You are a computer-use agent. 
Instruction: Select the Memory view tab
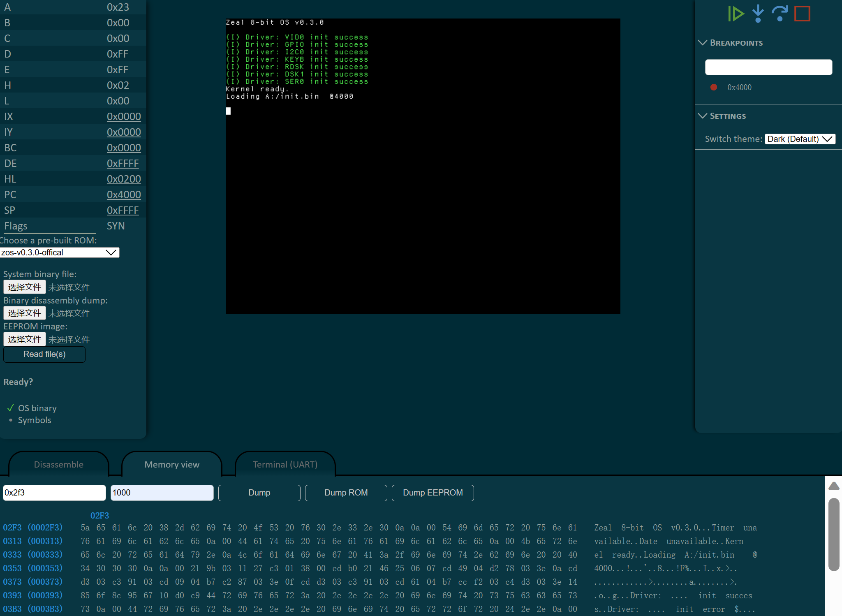point(172,465)
